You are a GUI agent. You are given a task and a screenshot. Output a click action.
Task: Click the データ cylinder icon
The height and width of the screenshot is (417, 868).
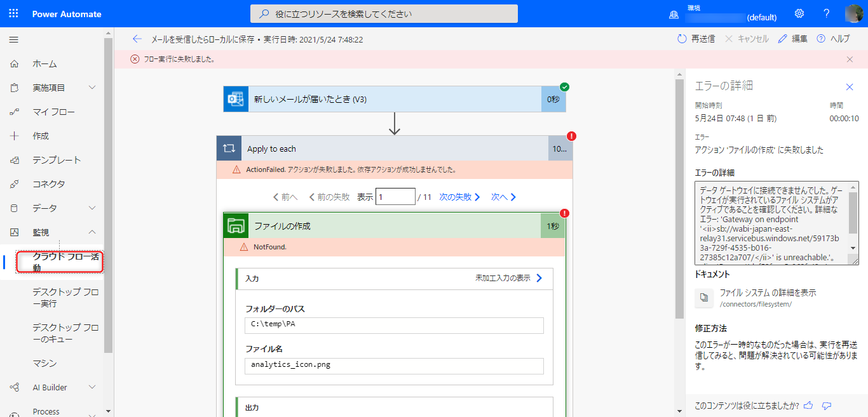point(14,208)
